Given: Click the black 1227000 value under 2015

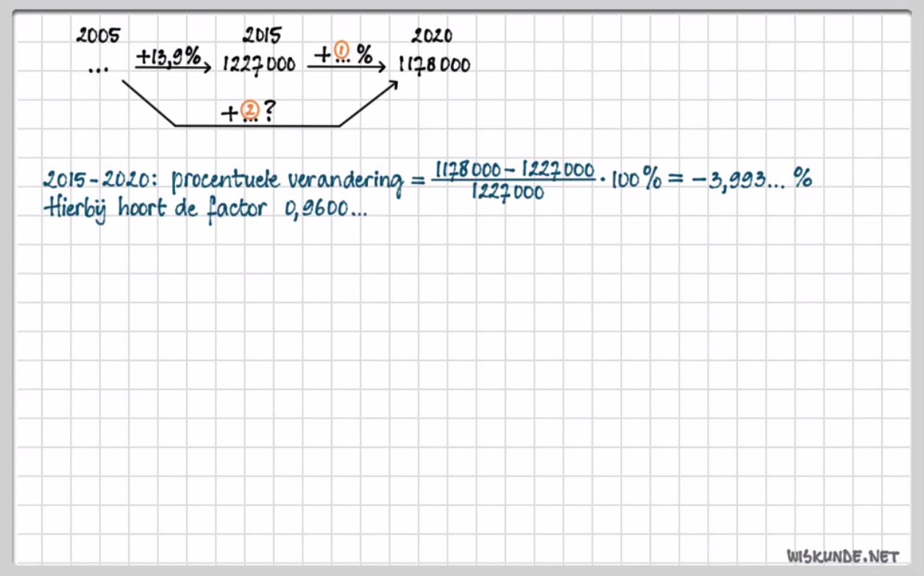Looking at the screenshot, I should coord(259,65).
